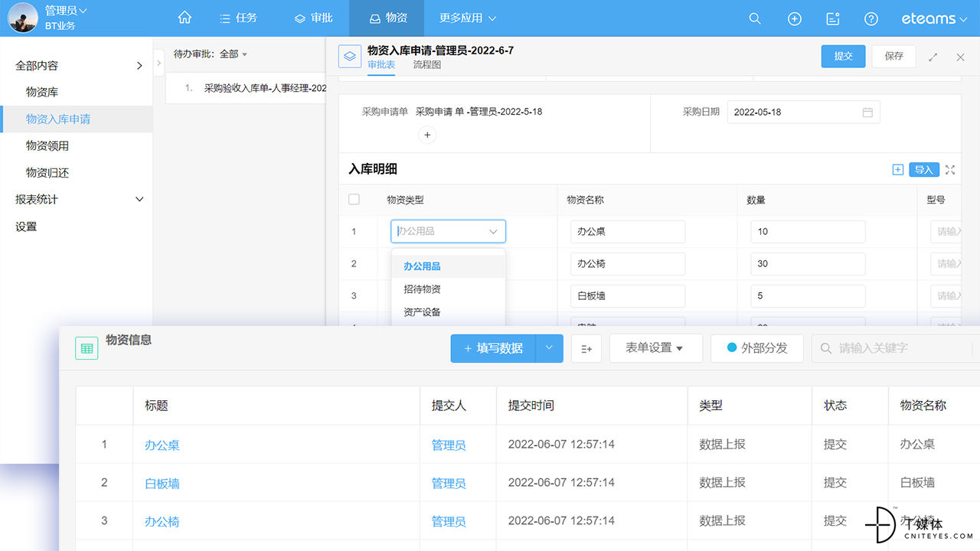The width and height of the screenshot is (980, 551).
Task: Select the 流程图 tab
Action: tap(427, 65)
